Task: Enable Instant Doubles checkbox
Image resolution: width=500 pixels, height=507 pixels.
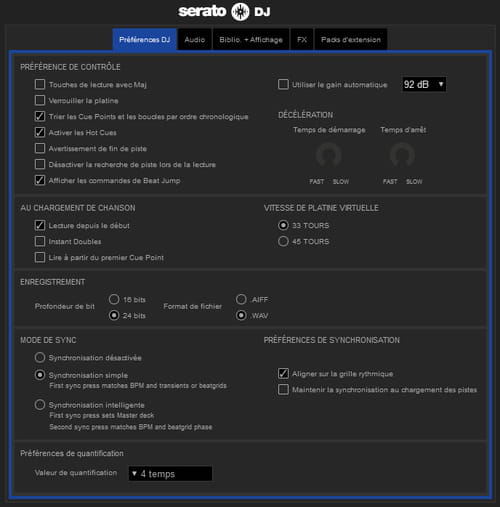Action: coord(40,241)
